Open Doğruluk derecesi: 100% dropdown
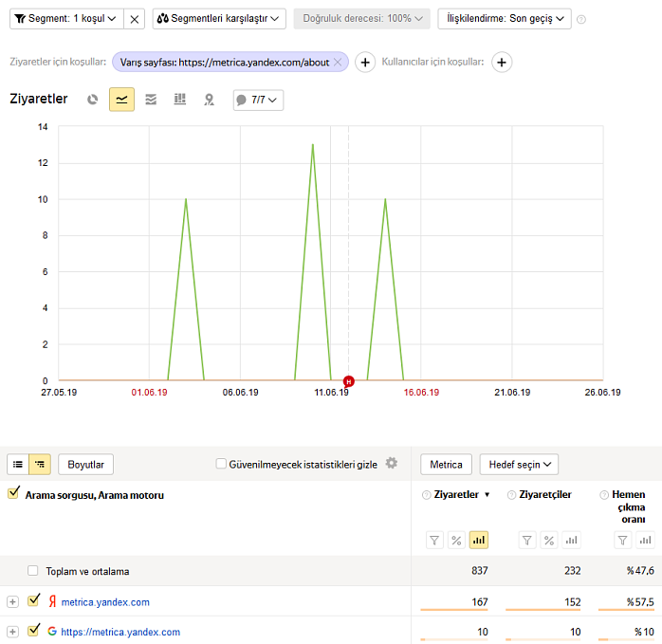Screen dimensions: 662x644 click(361, 19)
